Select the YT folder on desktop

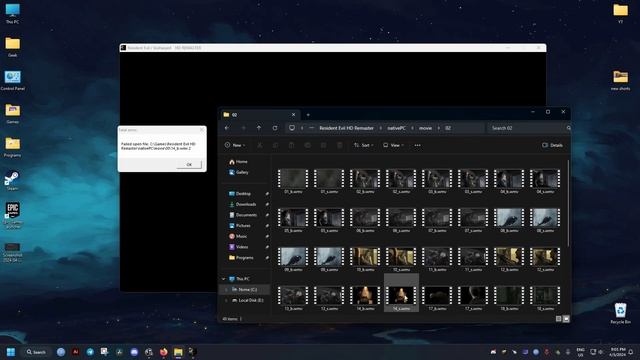coord(620,14)
